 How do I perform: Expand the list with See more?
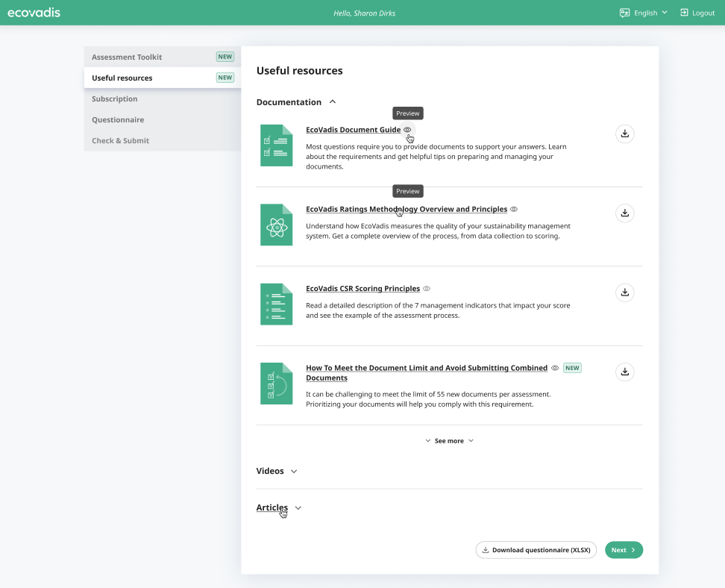coord(449,441)
